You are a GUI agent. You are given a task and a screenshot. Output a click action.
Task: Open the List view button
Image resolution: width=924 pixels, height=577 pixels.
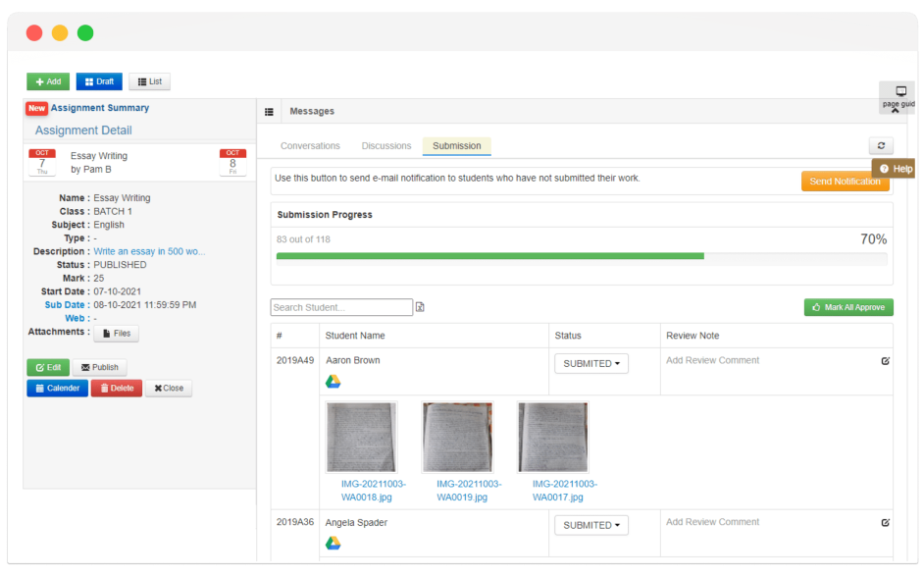150,81
